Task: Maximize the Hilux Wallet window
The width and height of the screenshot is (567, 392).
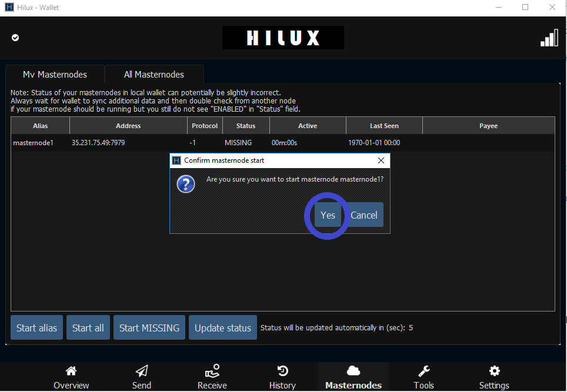Action: pyautogui.click(x=525, y=7)
